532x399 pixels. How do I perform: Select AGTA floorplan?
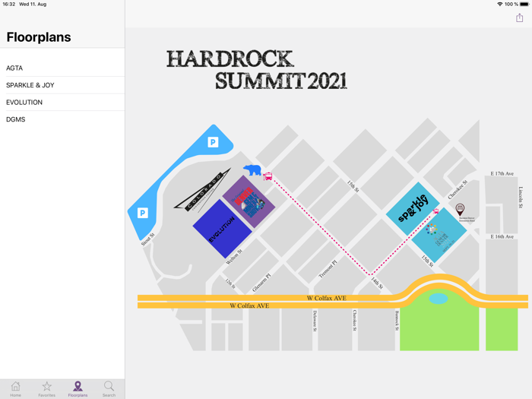tap(62, 68)
